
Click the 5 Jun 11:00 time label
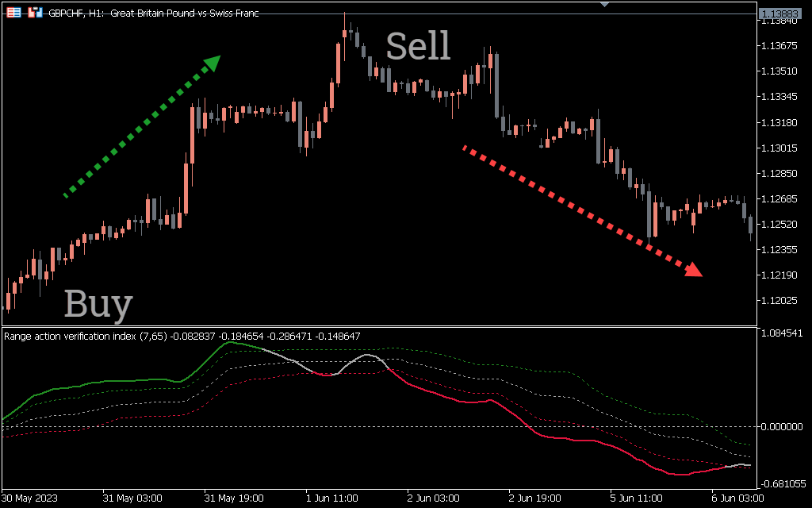click(x=638, y=498)
